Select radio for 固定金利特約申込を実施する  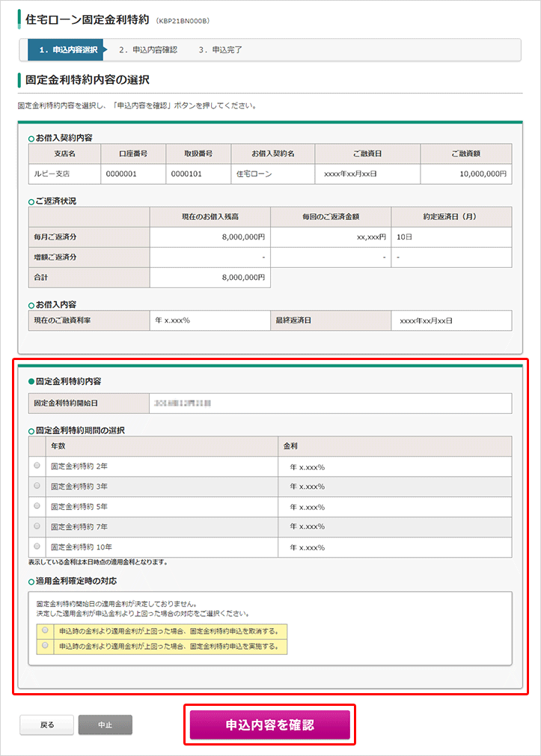(x=46, y=645)
